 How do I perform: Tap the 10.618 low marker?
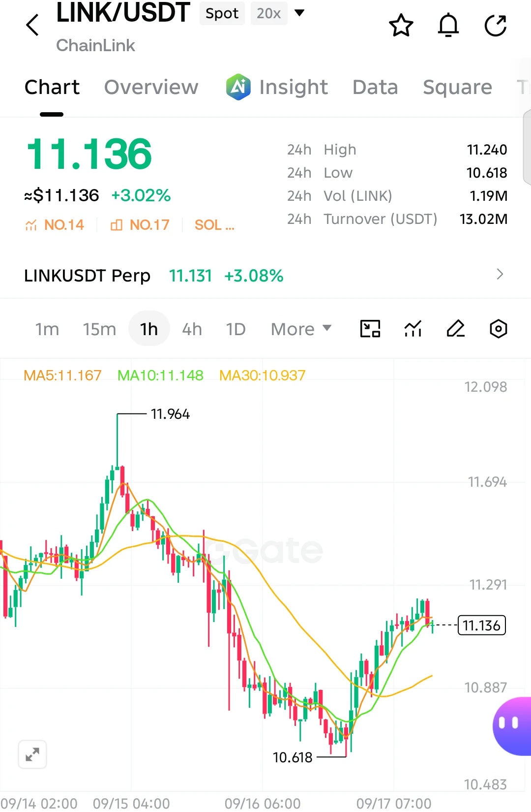pos(293,757)
